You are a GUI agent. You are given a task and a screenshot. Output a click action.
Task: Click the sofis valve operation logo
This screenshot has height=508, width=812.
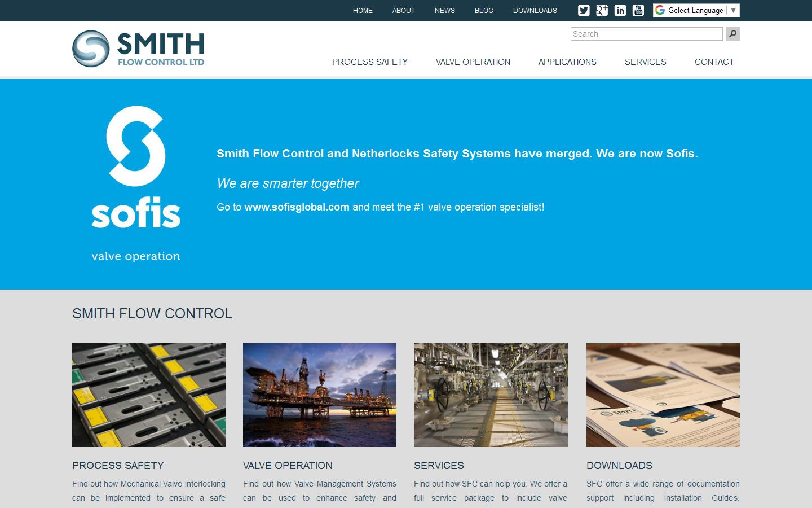pyautogui.click(x=135, y=181)
